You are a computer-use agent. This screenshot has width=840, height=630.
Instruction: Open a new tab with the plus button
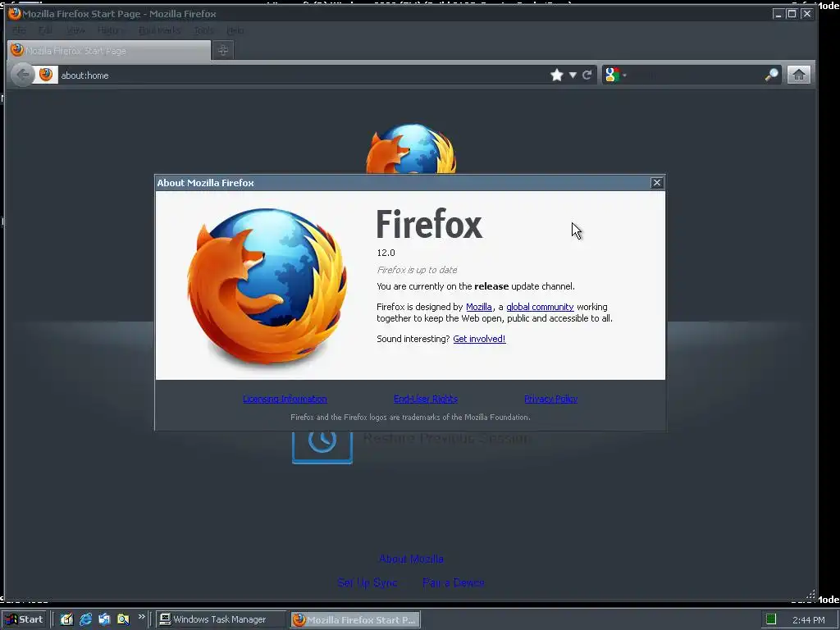tap(223, 50)
